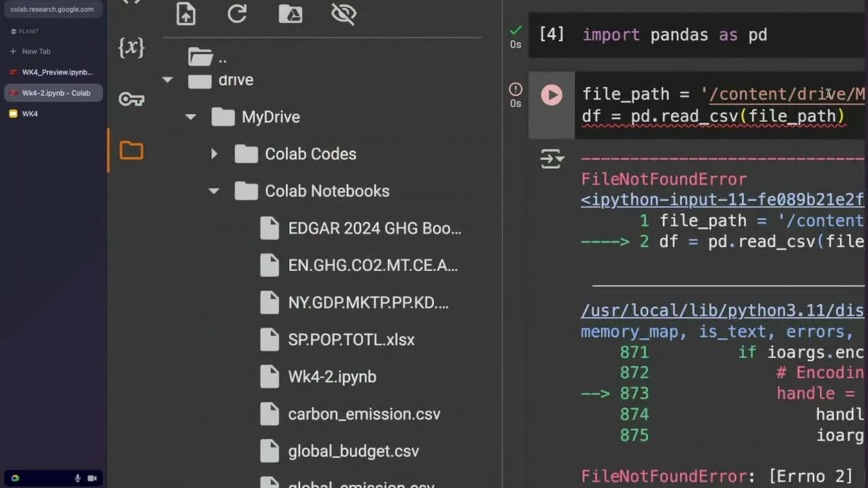Click the microphone icon at the bottom left
This screenshot has height=488, width=868.
tap(79, 478)
